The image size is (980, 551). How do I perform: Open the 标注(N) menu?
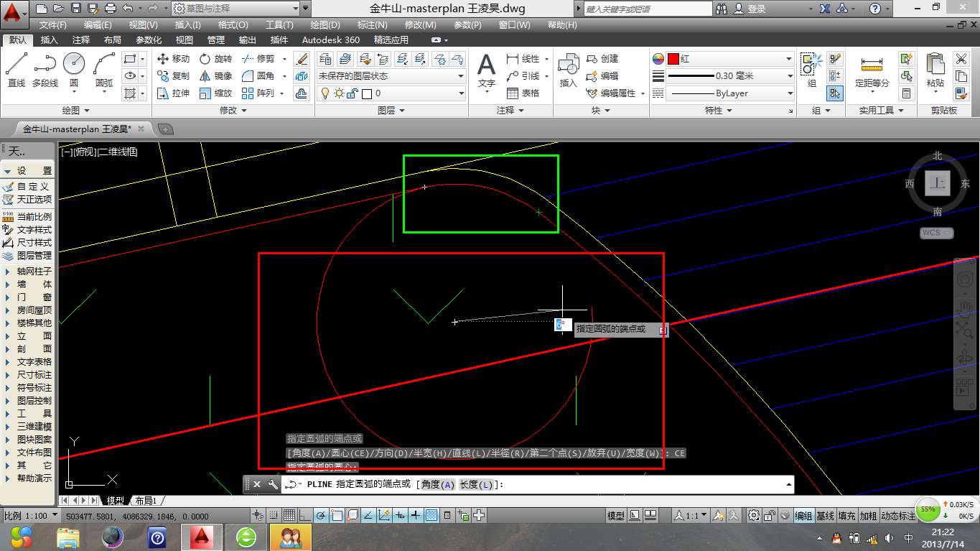pos(373,24)
